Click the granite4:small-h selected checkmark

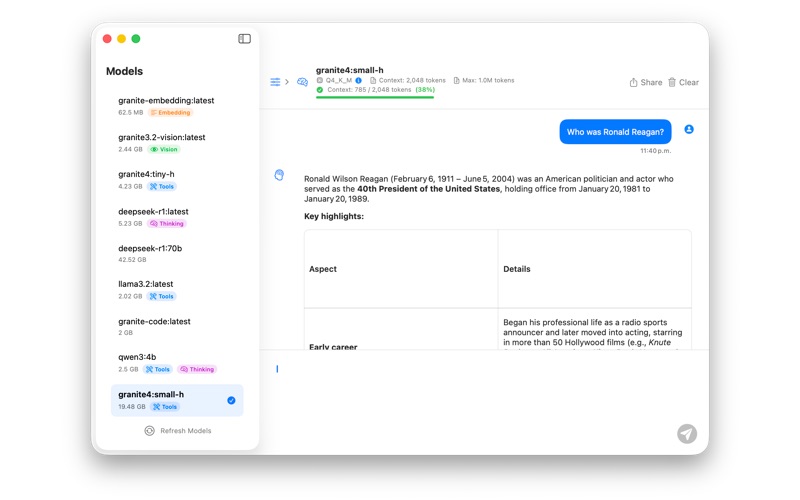pos(231,401)
